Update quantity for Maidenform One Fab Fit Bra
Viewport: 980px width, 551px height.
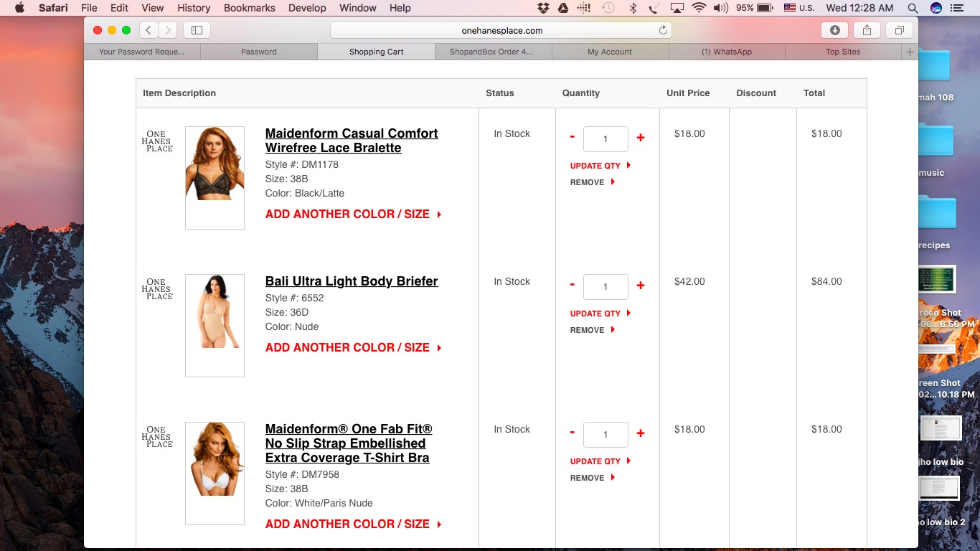pyautogui.click(x=600, y=461)
